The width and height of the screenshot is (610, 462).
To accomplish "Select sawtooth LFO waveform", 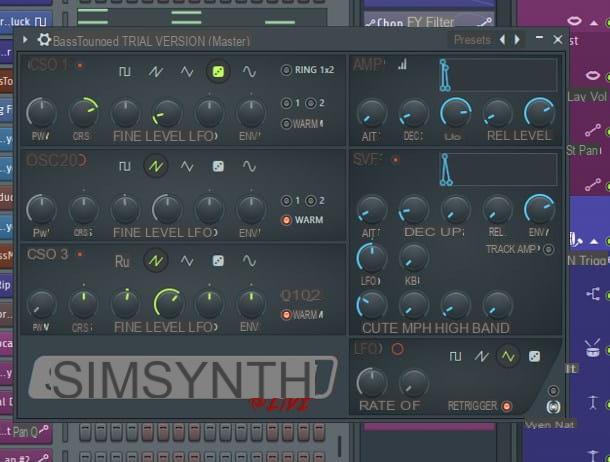I will point(481,356).
